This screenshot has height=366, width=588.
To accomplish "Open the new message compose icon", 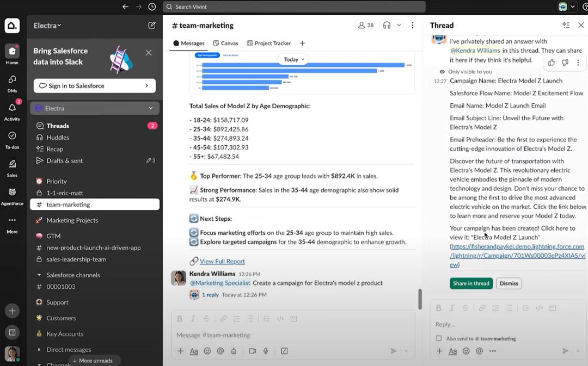I will pos(152,25).
